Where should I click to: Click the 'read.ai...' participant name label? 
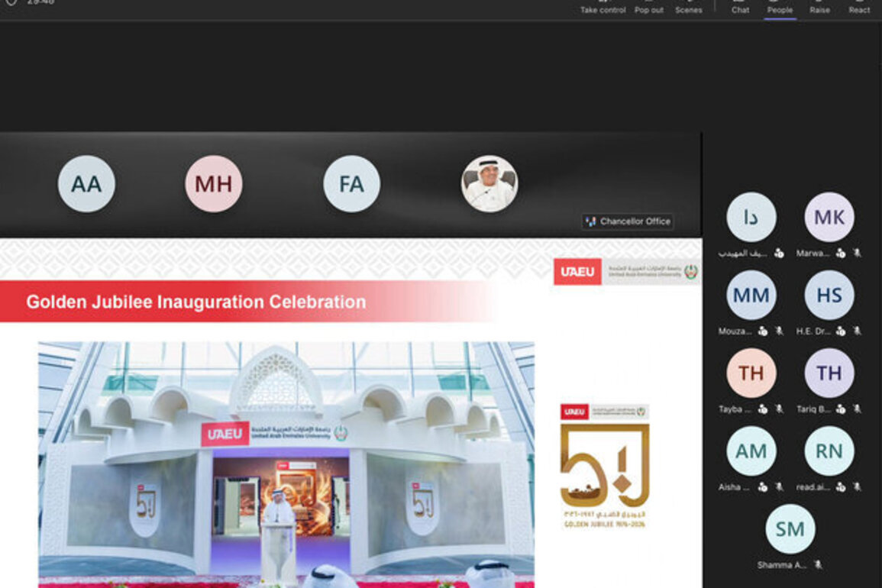click(x=813, y=487)
